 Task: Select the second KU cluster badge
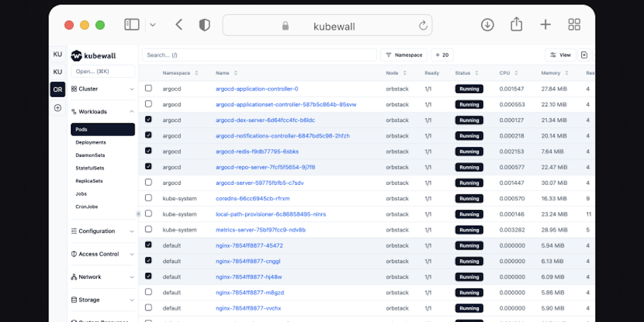[x=57, y=72]
